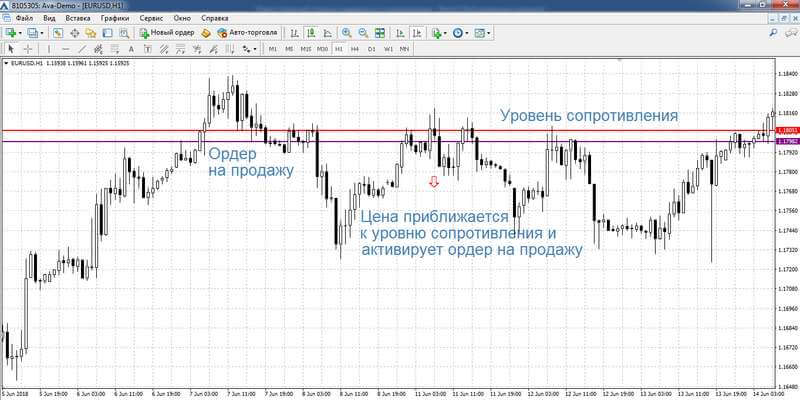Open the Окно menu
This screenshot has width=800, height=400.
pyautogui.click(x=182, y=18)
